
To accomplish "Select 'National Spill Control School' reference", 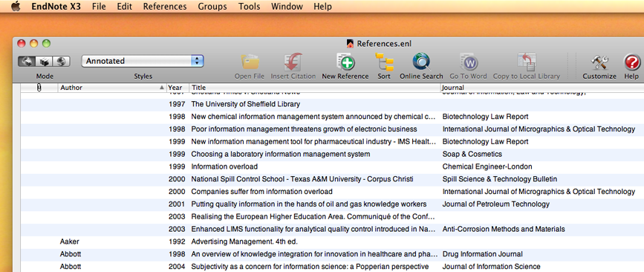I will click(x=332, y=179).
